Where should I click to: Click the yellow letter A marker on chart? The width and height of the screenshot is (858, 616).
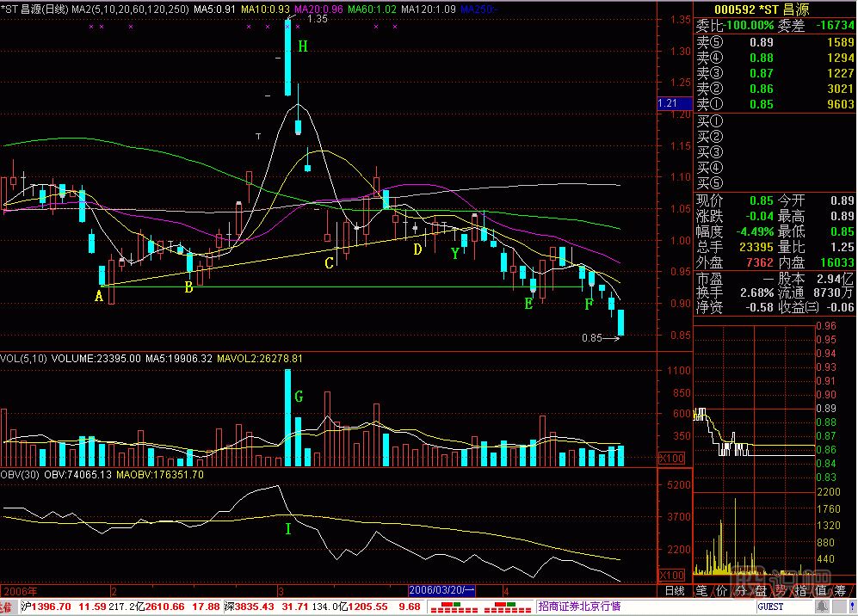point(99,297)
